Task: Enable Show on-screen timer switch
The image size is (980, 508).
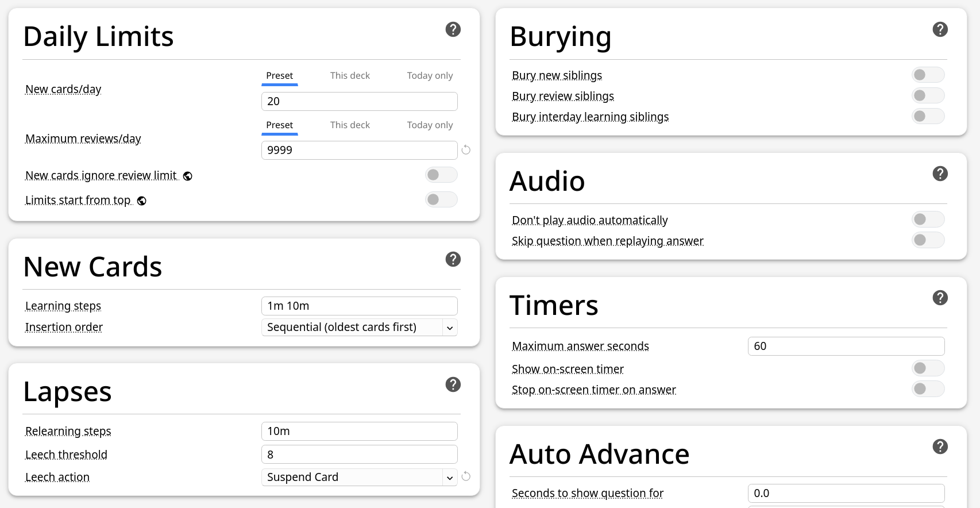Action: pyautogui.click(x=928, y=368)
